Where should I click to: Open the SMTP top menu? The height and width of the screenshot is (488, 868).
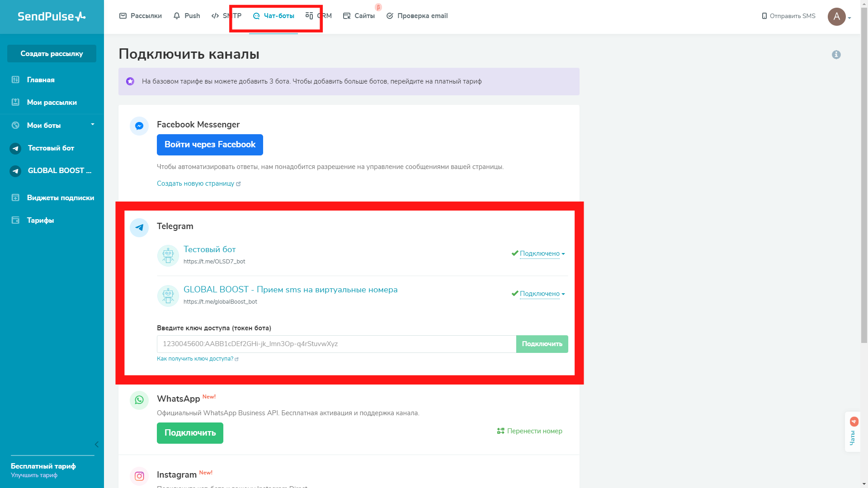[x=226, y=16]
